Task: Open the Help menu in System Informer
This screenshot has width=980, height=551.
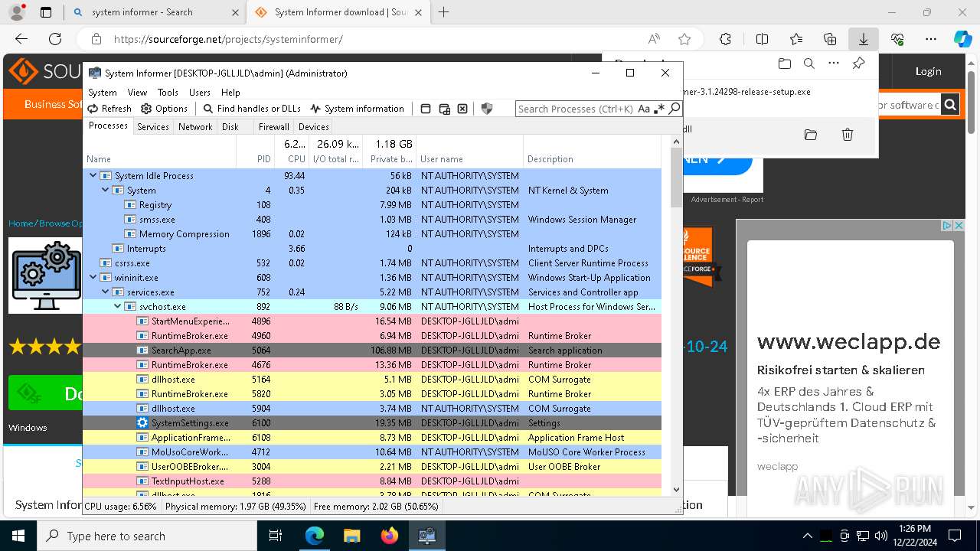Action: tap(230, 92)
